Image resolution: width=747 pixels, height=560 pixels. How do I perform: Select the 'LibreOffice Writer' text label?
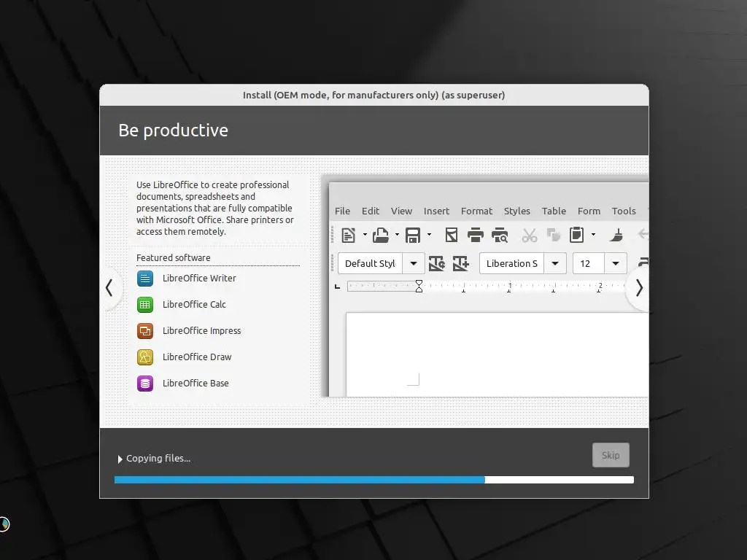click(x=199, y=278)
